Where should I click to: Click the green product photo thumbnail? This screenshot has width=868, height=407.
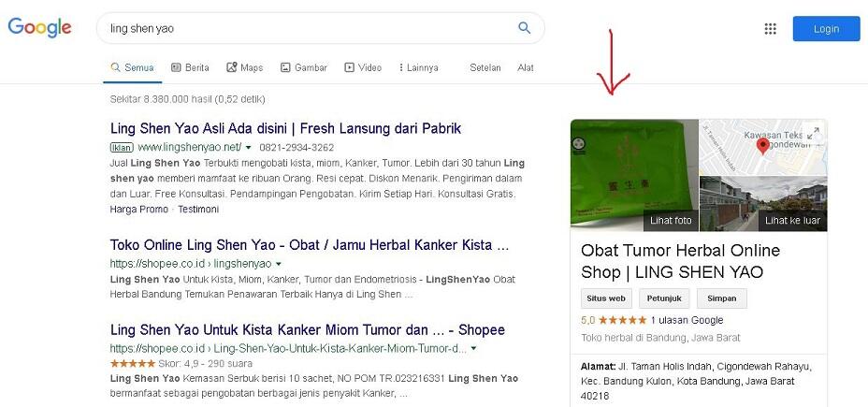[634, 175]
